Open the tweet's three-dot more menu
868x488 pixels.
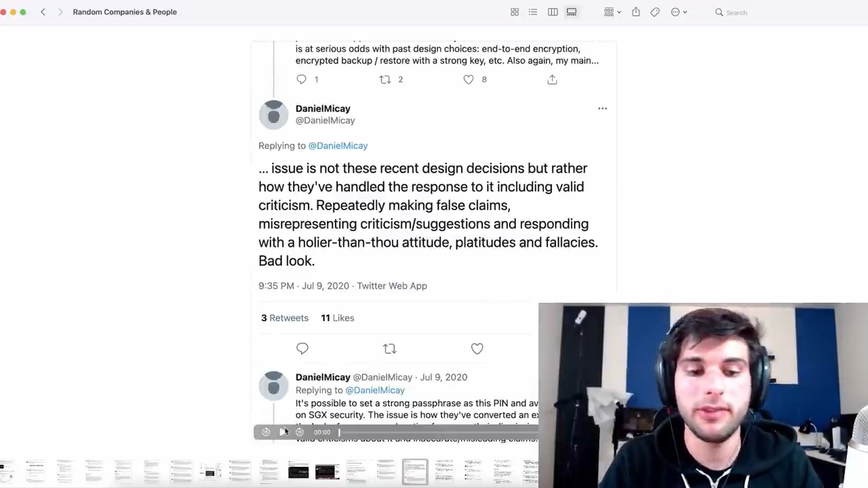[602, 108]
